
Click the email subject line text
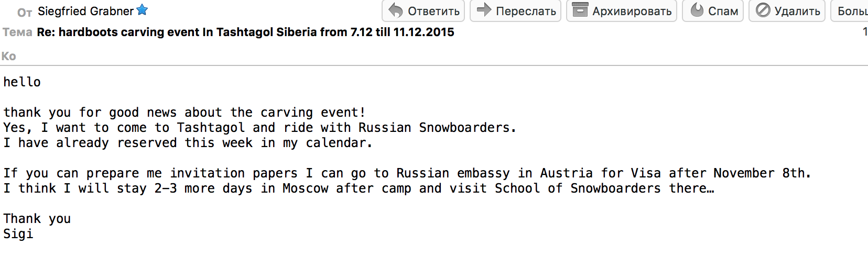[245, 32]
